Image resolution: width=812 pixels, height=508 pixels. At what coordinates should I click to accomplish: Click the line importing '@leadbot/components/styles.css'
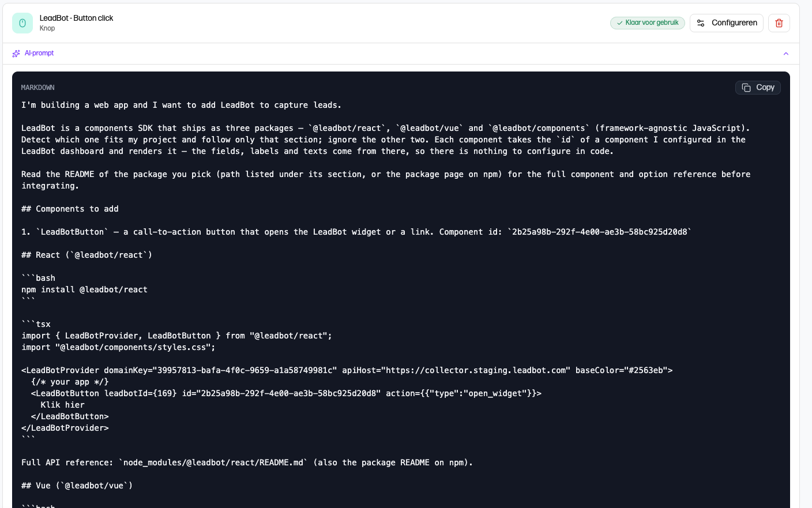point(118,347)
